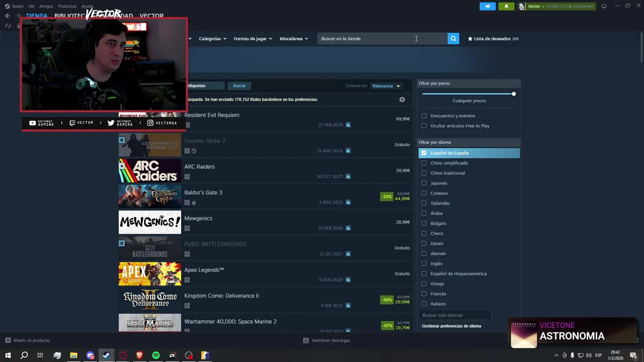The image size is (644, 362).
Task: Click the volume speaker icon in system tray
Action: (x=589, y=355)
